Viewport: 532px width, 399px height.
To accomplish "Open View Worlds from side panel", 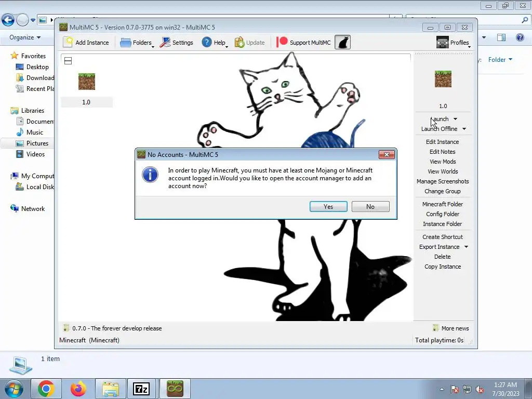I will (x=443, y=171).
